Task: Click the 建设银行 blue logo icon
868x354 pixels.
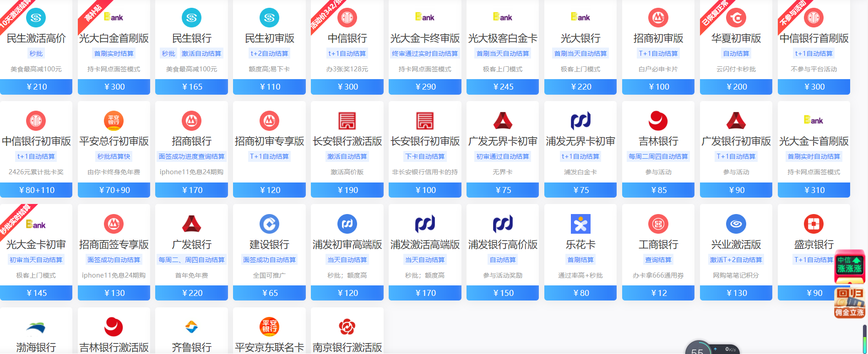Action: (269, 224)
